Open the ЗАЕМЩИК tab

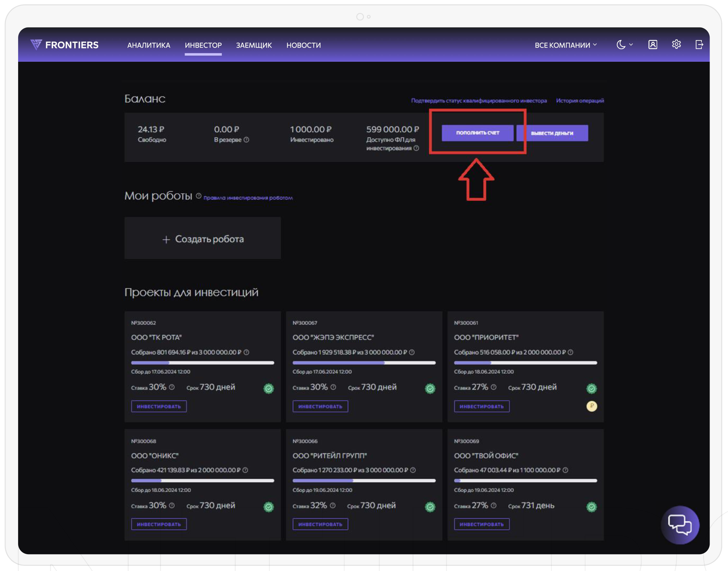[x=254, y=45]
